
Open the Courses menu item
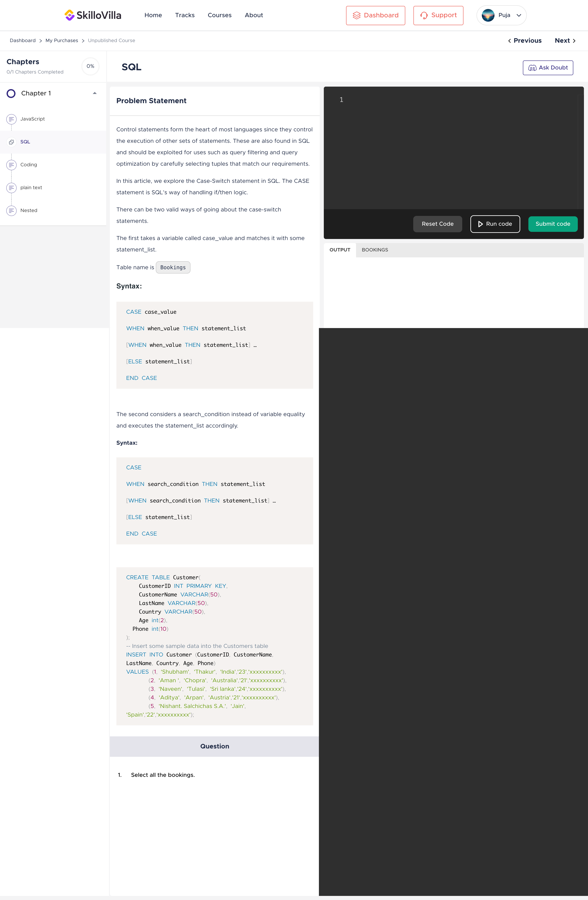219,15
